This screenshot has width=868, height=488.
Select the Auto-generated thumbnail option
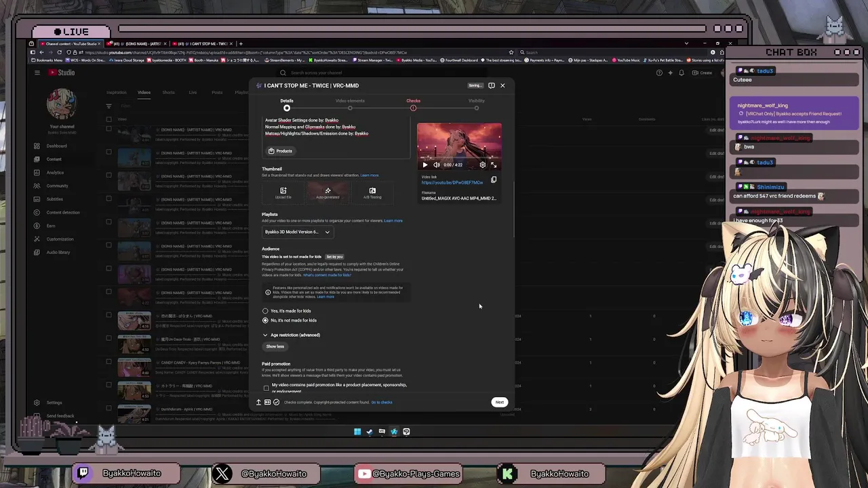pos(328,193)
